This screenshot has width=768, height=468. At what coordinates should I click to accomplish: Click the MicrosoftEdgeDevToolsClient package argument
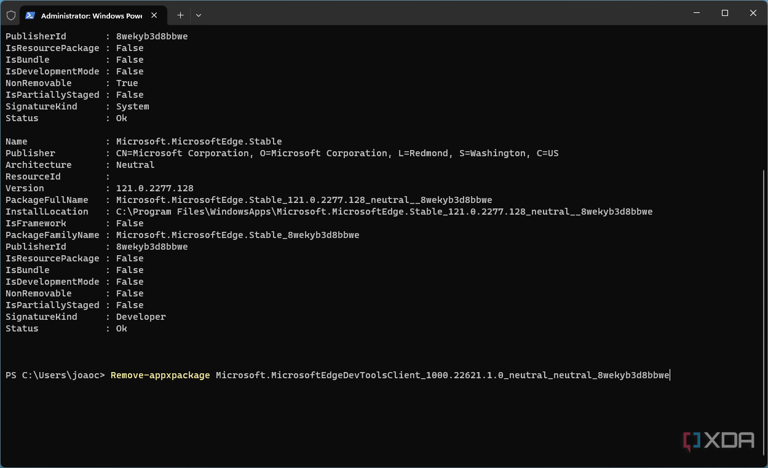pos(442,375)
